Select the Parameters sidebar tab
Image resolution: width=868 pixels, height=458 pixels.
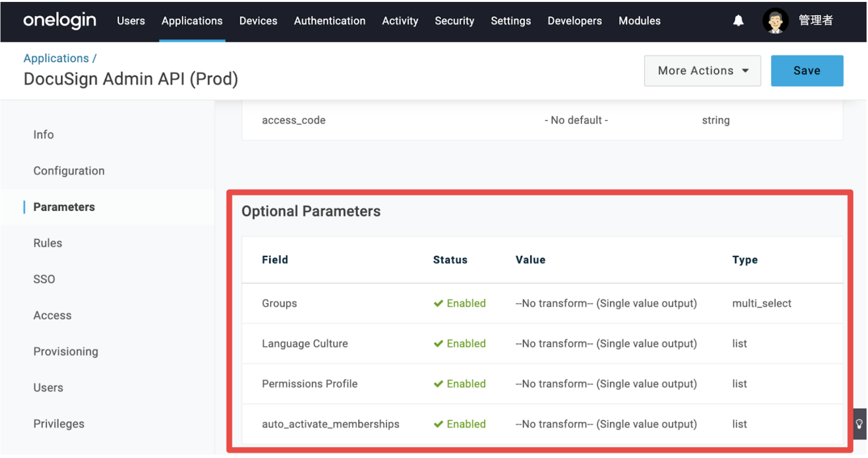tap(64, 207)
